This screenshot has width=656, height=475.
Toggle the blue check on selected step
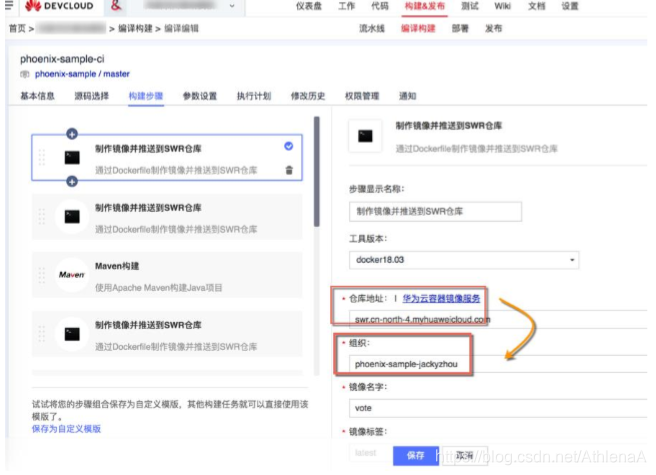click(x=289, y=146)
